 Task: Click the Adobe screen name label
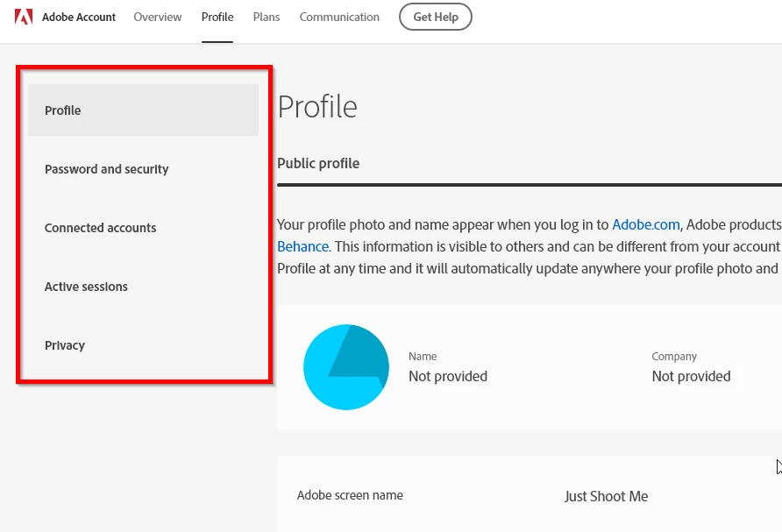click(x=350, y=495)
